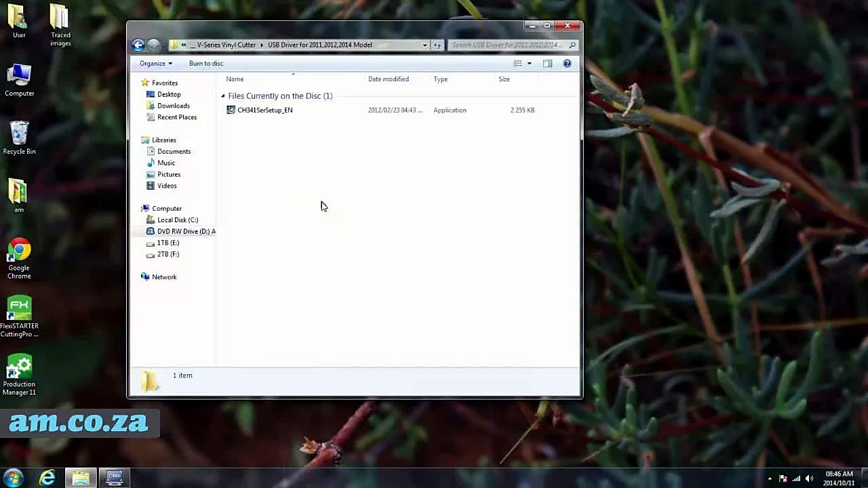Select Production Manager 11 desktop icon

point(19,375)
